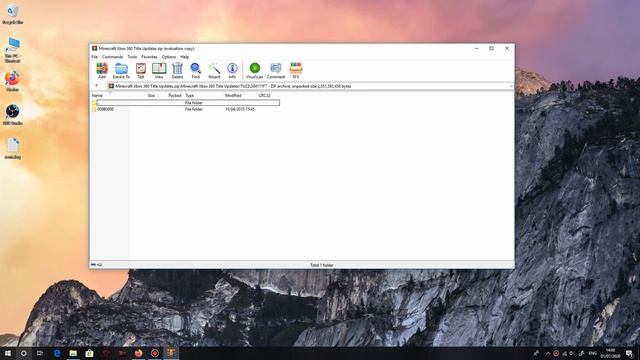Sort list by the Type column header
Viewport: 640px width, 360px height.
click(x=190, y=95)
